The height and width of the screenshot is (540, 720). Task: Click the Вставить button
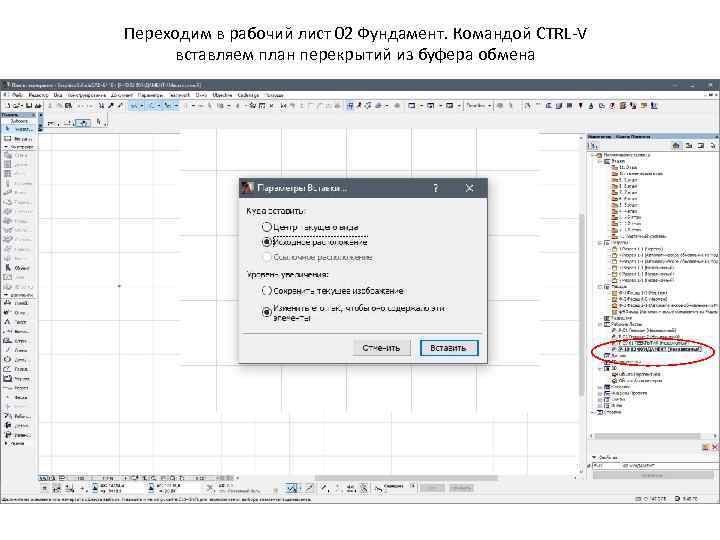pyautogui.click(x=449, y=348)
